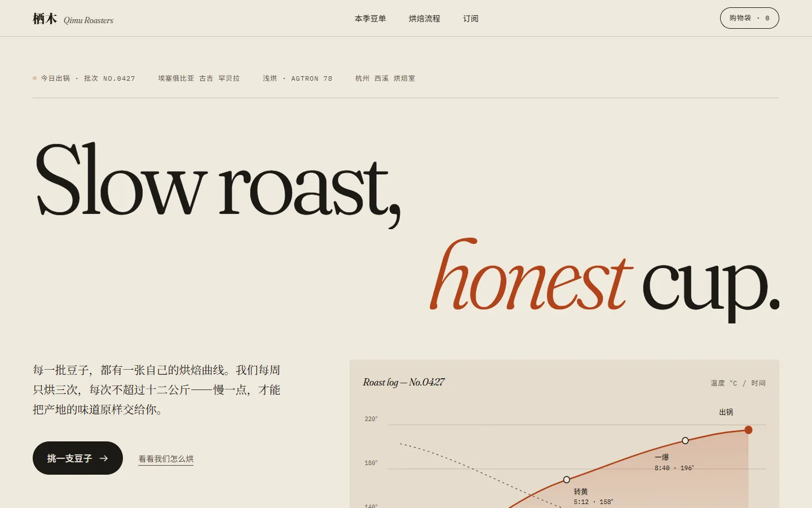
Task: Click the Roast log — No.0427 title
Action: [x=404, y=382]
